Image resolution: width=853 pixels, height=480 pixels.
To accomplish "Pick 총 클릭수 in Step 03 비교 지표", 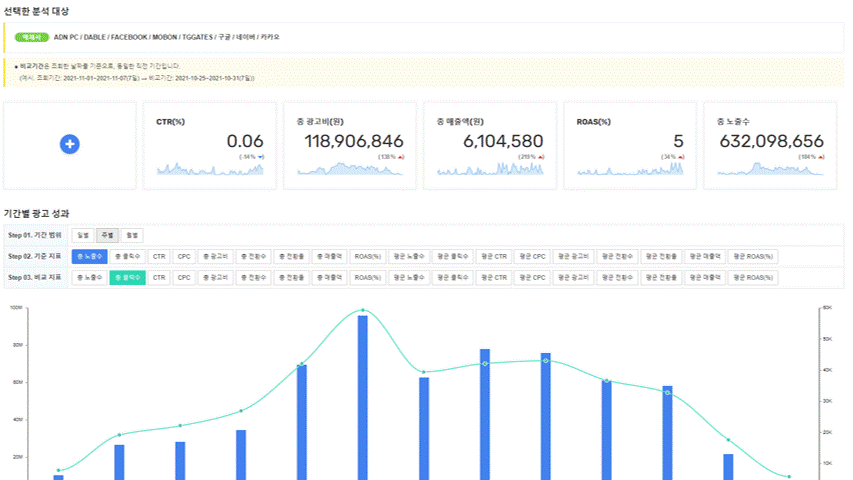I will click(x=128, y=277).
